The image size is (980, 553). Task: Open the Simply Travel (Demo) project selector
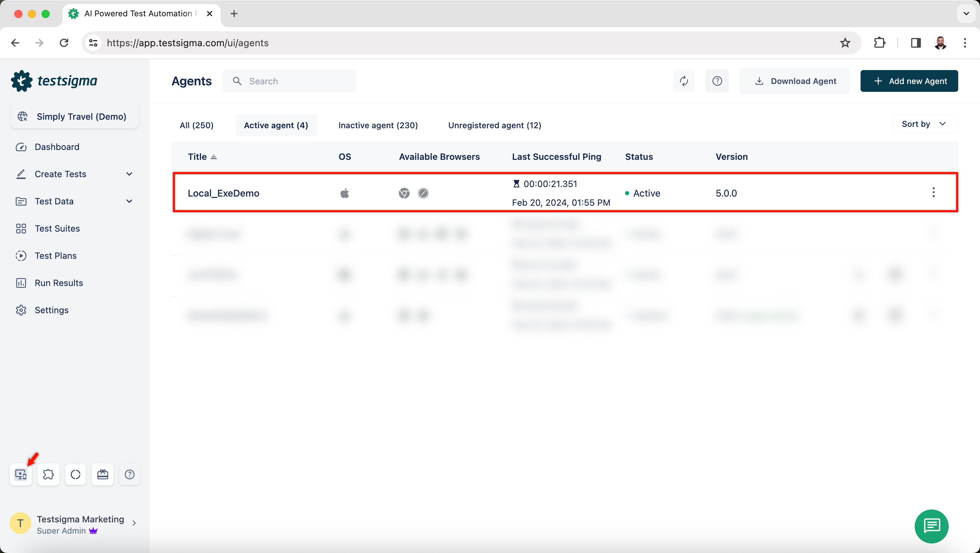coord(75,116)
